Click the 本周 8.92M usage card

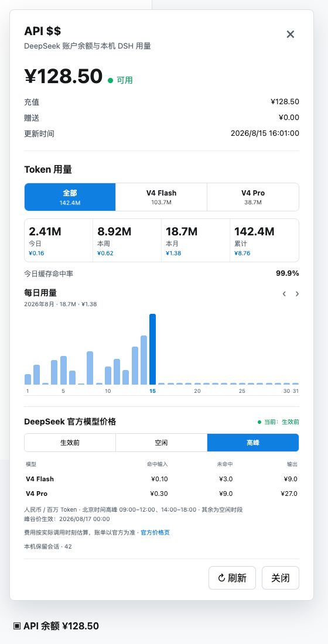(128, 240)
